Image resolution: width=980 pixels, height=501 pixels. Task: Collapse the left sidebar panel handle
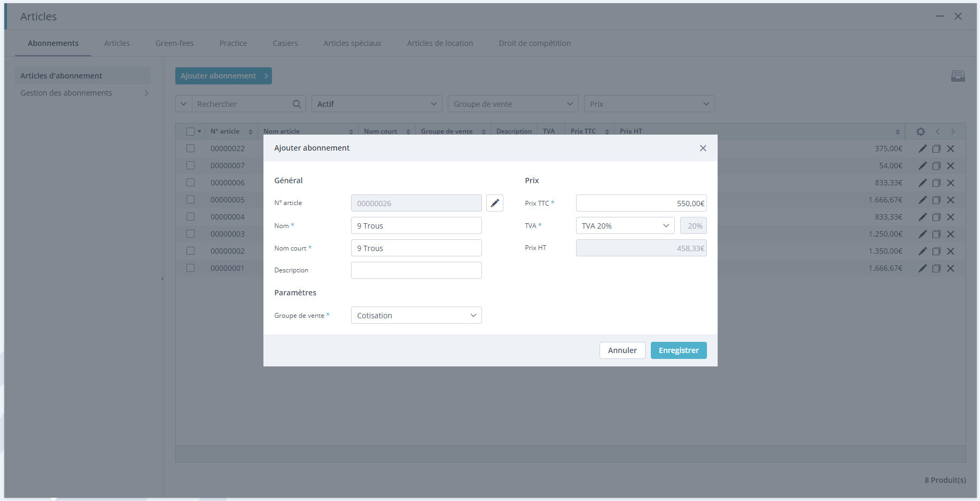[162, 279]
